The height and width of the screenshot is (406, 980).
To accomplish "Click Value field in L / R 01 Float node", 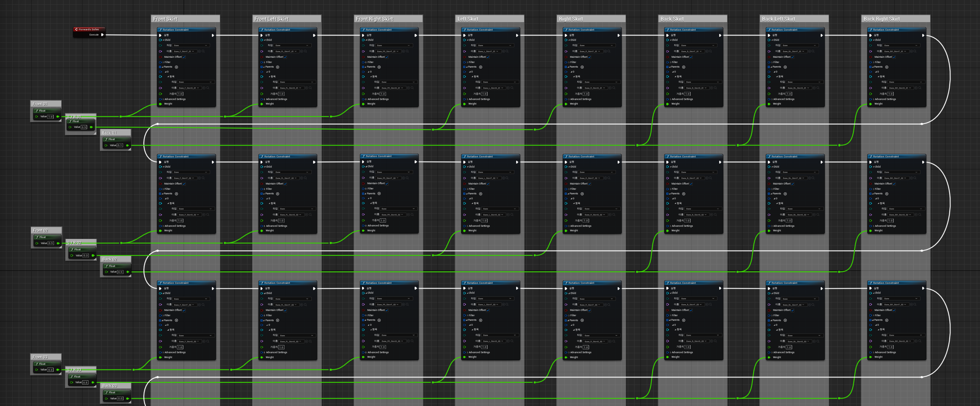I will [84, 127].
